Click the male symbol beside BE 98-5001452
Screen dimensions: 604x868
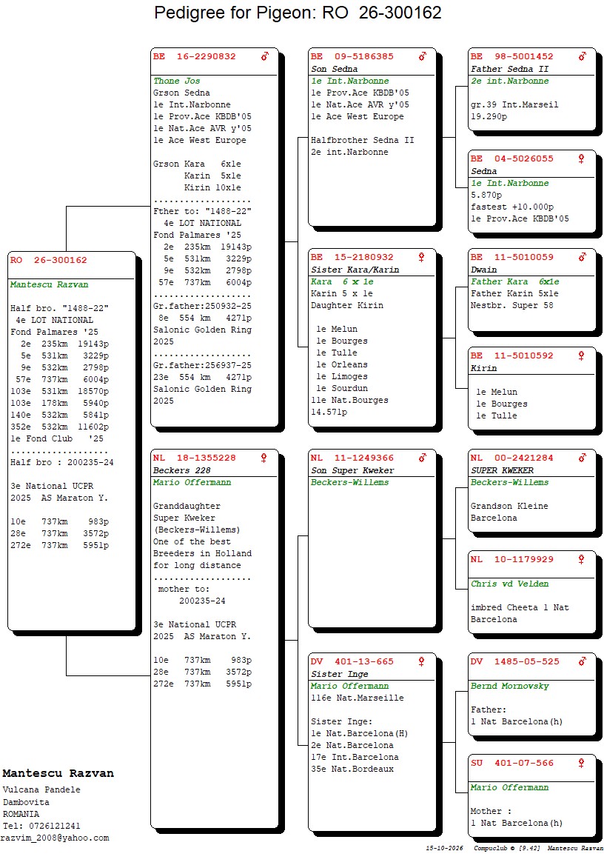pyautogui.click(x=583, y=56)
